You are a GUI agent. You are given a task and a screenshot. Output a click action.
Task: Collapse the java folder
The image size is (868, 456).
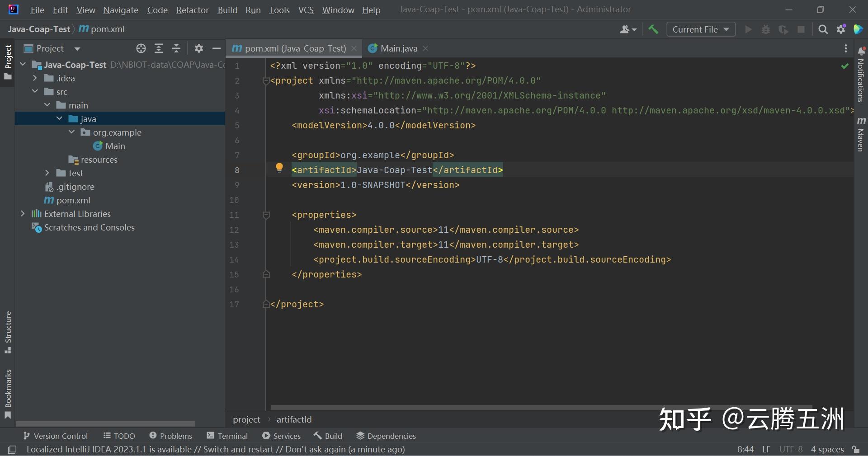point(60,119)
